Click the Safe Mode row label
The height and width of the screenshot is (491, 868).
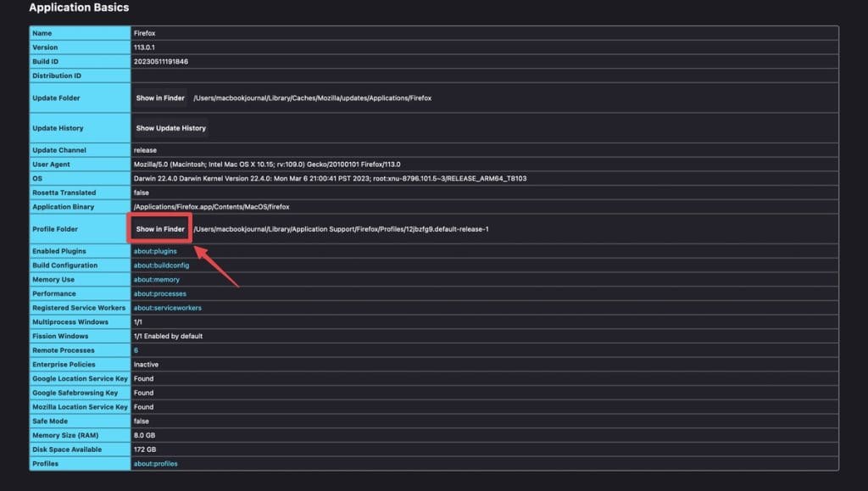pyautogui.click(x=50, y=421)
